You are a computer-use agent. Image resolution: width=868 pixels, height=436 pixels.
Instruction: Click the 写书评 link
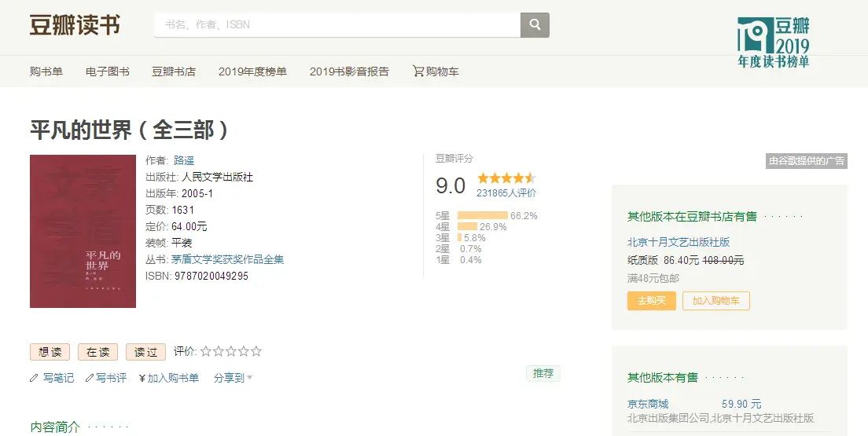(112, 378)
